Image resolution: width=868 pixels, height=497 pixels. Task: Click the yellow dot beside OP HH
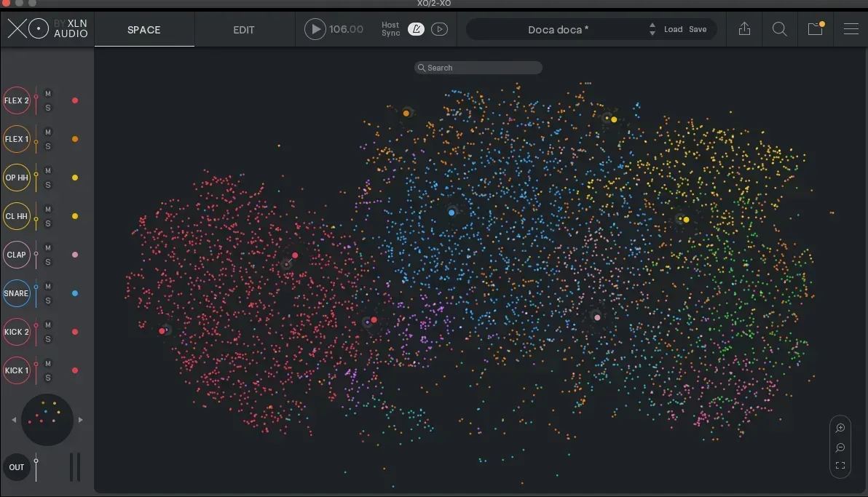point(75,178)
